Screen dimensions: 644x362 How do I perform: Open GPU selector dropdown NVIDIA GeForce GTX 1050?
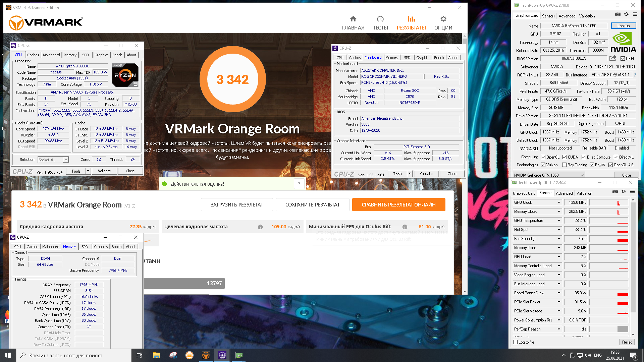(x=549, y=175)
